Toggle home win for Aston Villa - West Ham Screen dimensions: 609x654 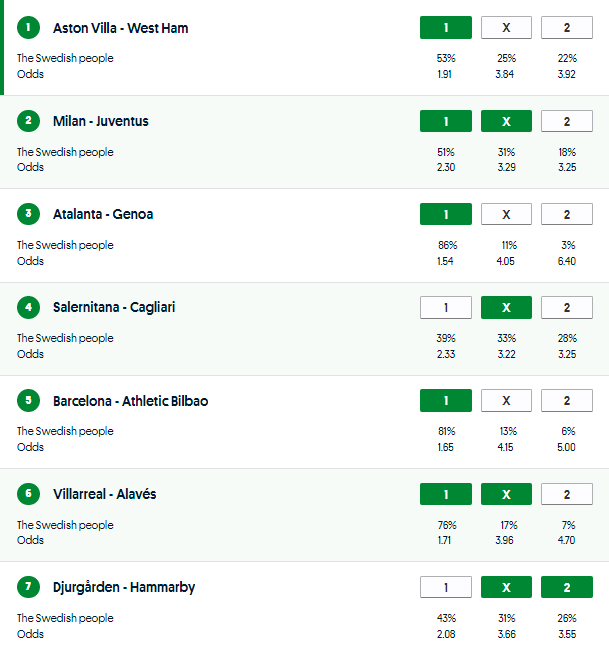[446, 28]
